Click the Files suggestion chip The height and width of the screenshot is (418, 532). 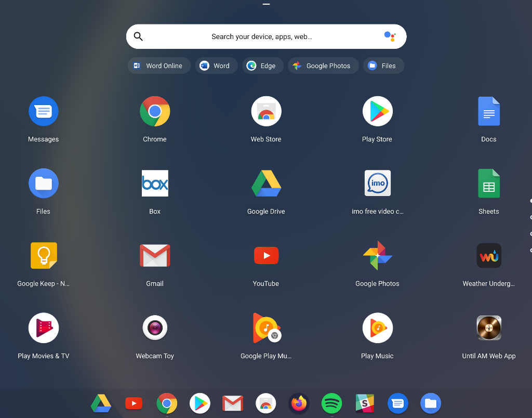(384, 66)
